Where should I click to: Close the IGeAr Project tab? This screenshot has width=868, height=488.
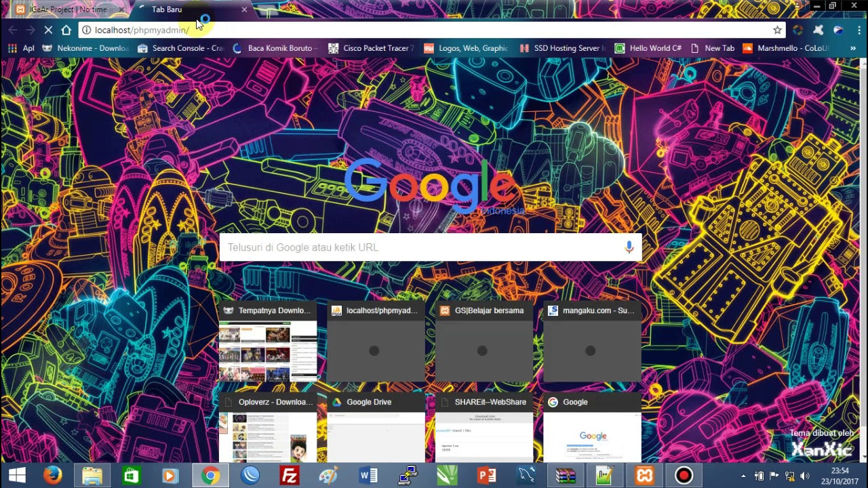tap(121, 9)
